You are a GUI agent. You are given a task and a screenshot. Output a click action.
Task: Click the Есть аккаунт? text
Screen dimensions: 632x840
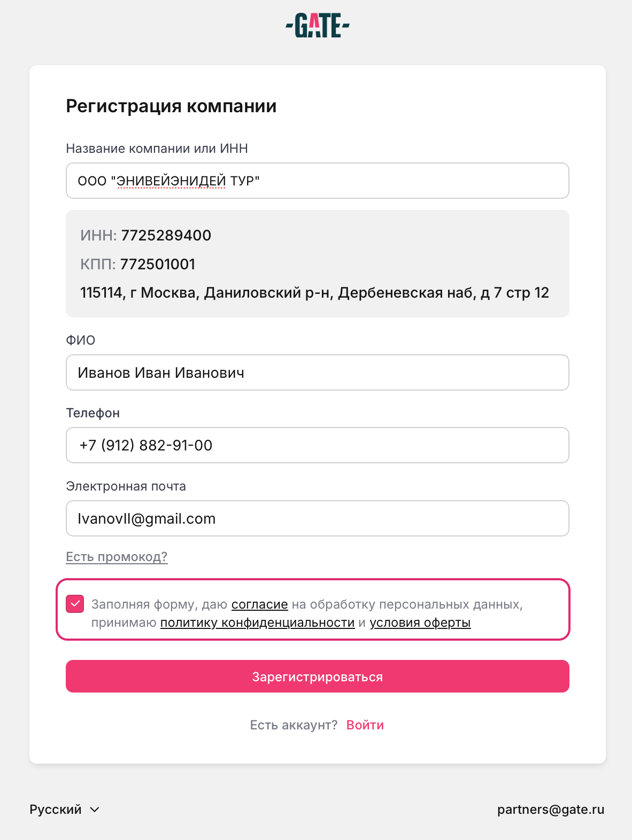[294, 725]
